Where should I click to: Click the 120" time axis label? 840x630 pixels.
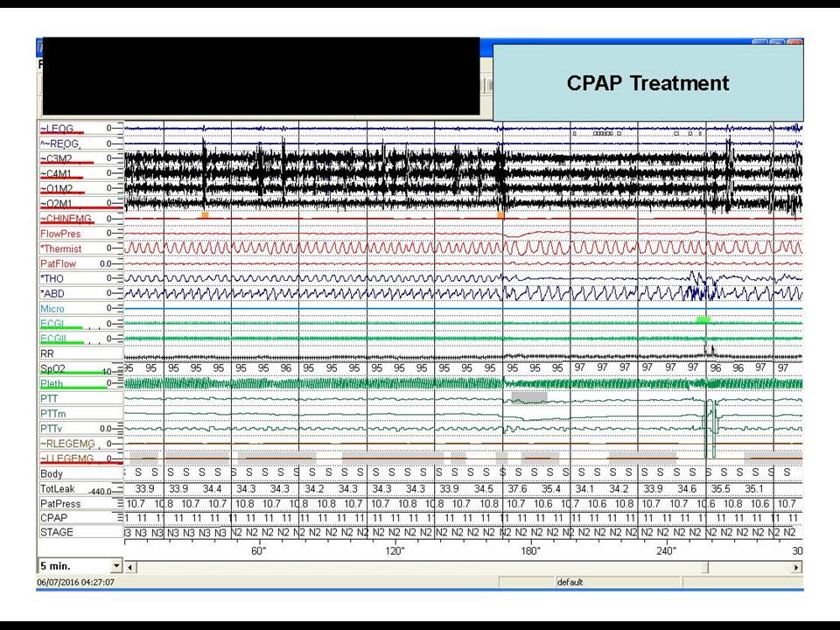(x=395, y=550)
